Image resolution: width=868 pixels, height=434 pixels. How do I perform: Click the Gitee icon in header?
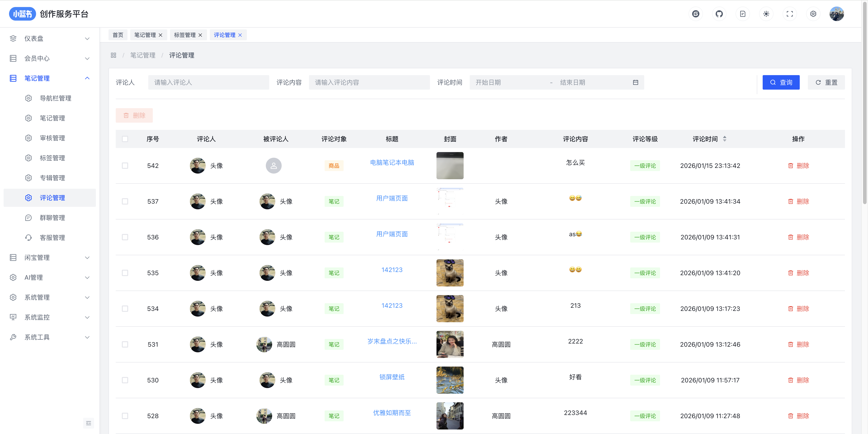696,14
